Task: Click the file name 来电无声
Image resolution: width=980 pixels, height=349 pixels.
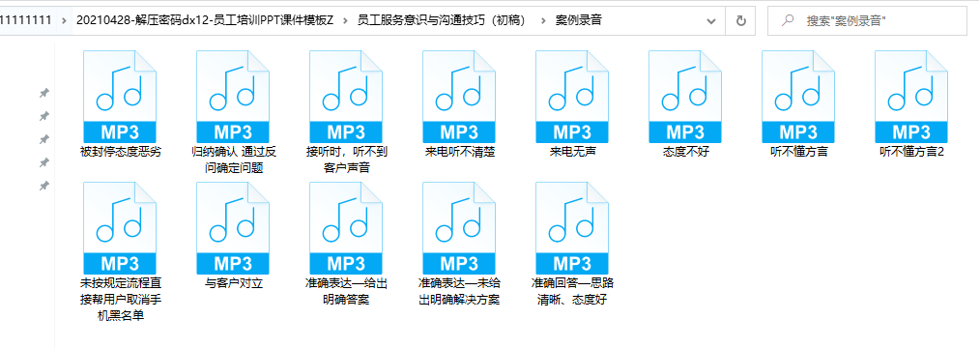Action: [x=572, y=152]
